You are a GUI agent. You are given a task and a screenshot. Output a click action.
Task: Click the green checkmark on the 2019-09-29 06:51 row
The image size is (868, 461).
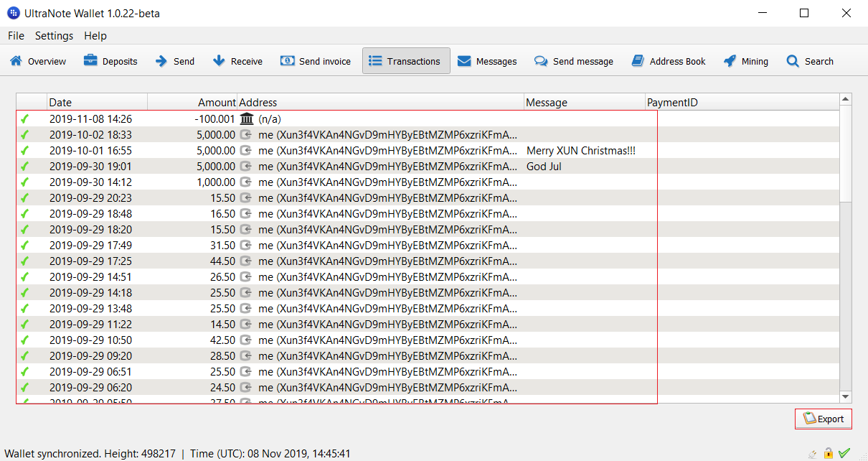coord(24,371)
